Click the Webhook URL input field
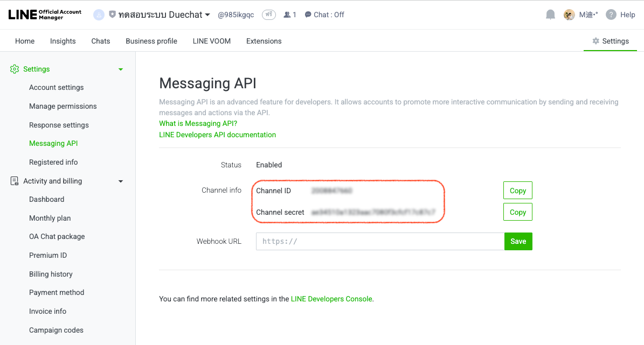644x345 pixels. tap(380, 241)
